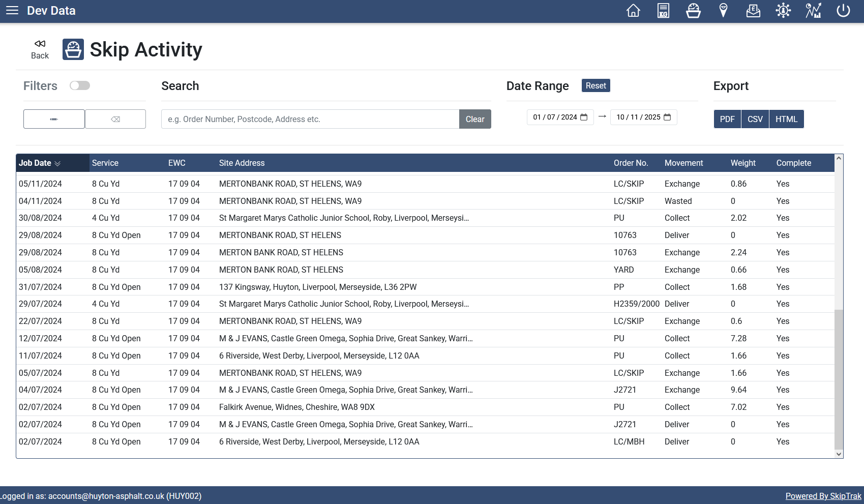
Task: Open the KG weight tickets icon
Action: (x=663, y=11)
